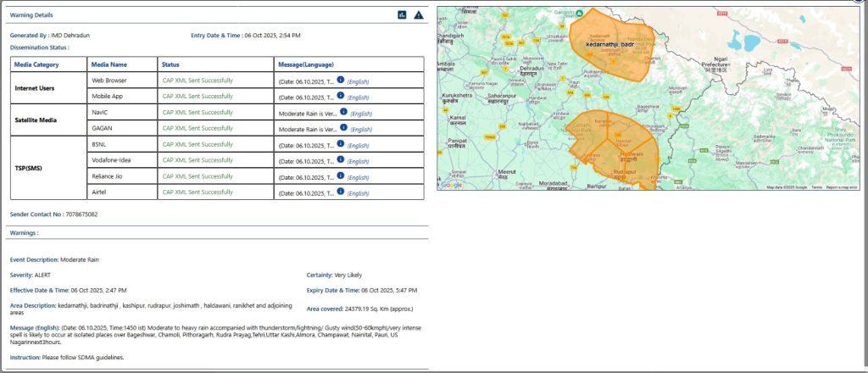Click info icon in Mobile App row
The image size is (868, 373).
point(341,95)
